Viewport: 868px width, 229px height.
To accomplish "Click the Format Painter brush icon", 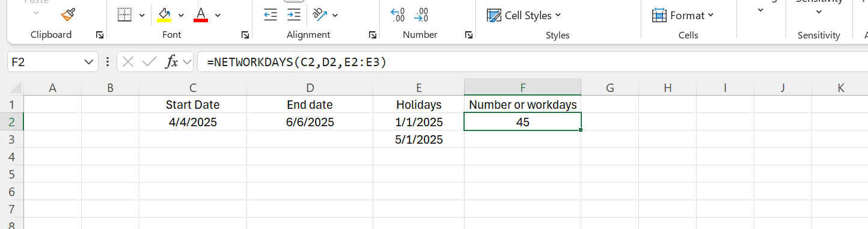I will point(68,14).
